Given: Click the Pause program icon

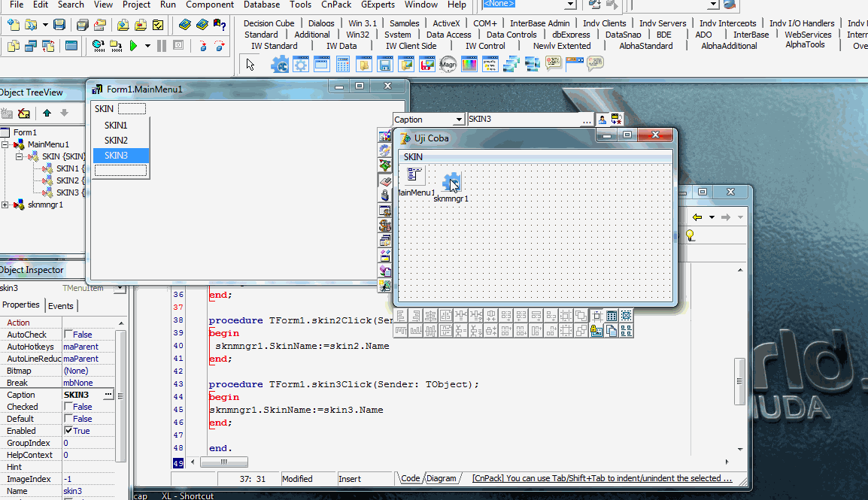Looking at the screenshot, I should (x=162, y=46).
